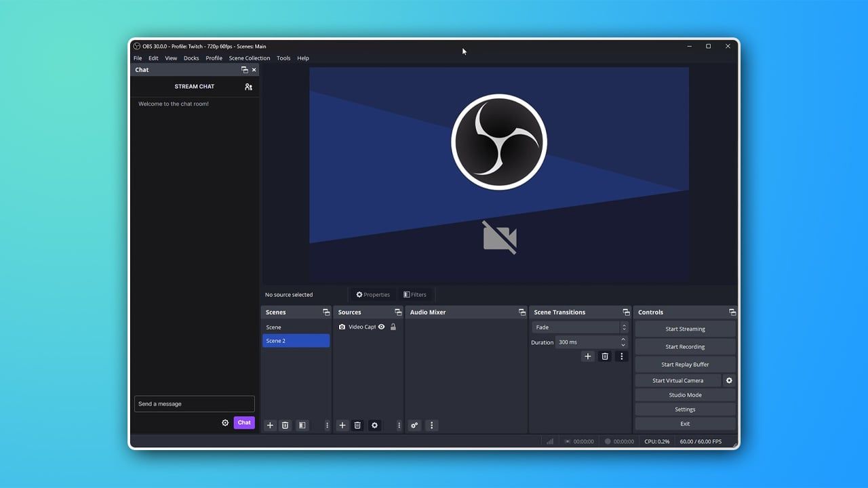Screen dimensions: 868x488
Task: Open the Scene Collection menu
Action: click(x=249, y=58)
